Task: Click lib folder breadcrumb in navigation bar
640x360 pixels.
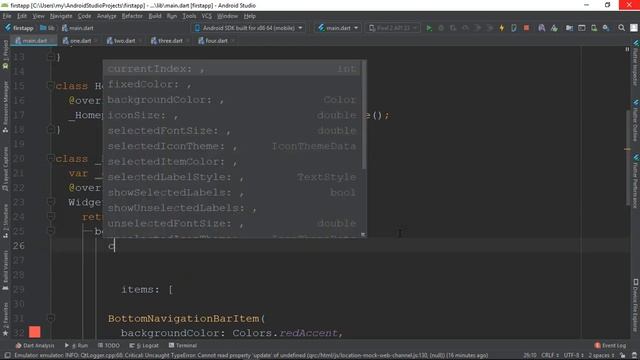Action: (x=47, y=28)
